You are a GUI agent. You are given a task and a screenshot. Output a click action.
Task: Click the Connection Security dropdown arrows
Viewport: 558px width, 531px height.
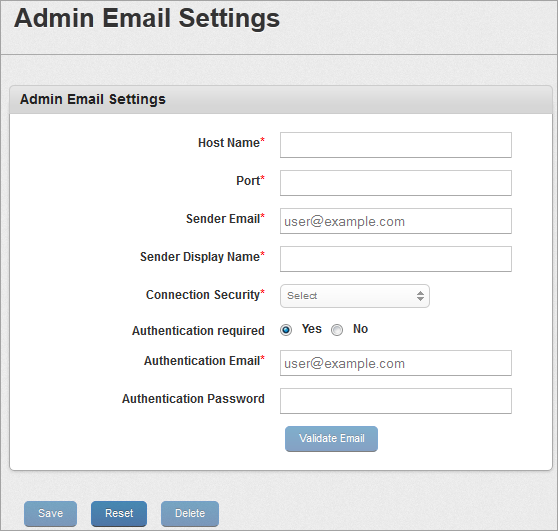pos(420,296)
